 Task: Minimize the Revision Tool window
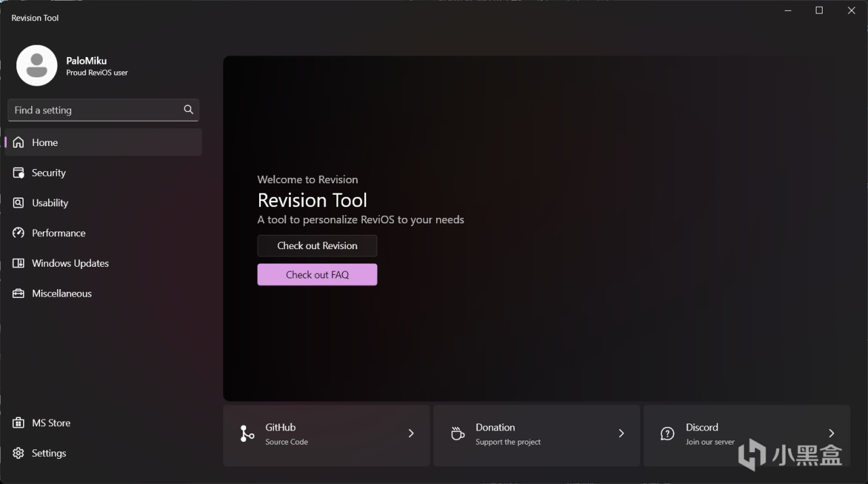(788, 10)
